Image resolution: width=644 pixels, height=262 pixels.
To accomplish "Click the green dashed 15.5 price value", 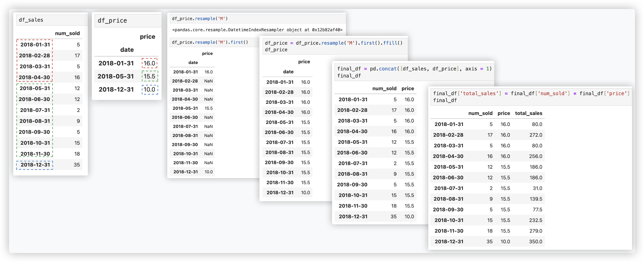I will click(x=149, y=76).
